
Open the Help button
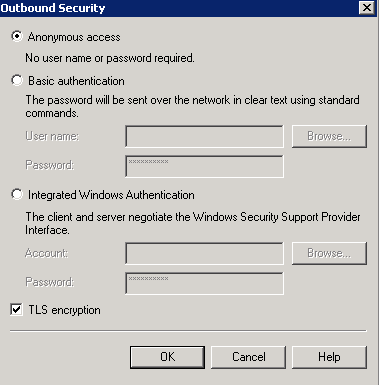pos(329,357)
